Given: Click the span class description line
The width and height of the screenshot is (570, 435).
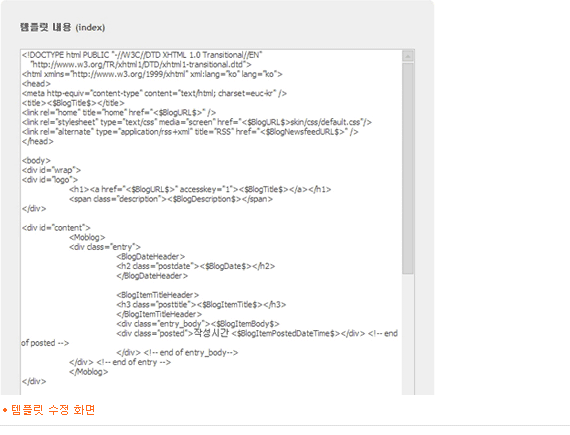Looking at the screenshot, I should click(171, 199).
